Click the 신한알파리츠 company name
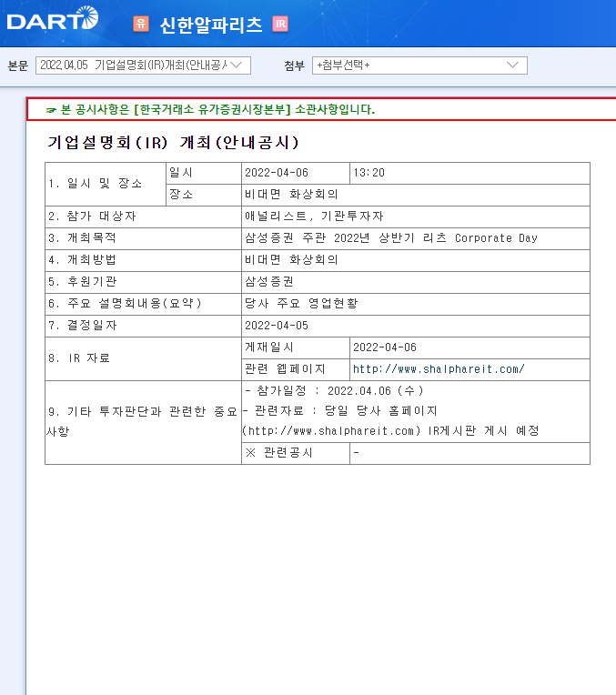Viewport: 616px width, 695px height. 211,25
